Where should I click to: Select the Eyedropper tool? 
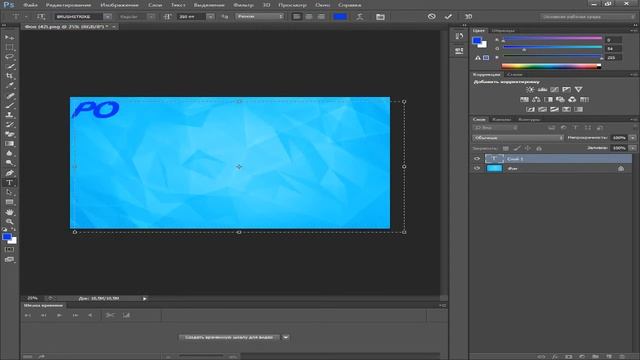click(x=9, y=86)
